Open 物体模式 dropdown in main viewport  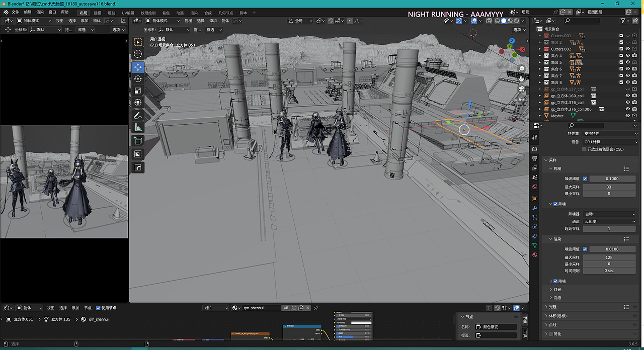pyautogui.click(x=163, y=21)
